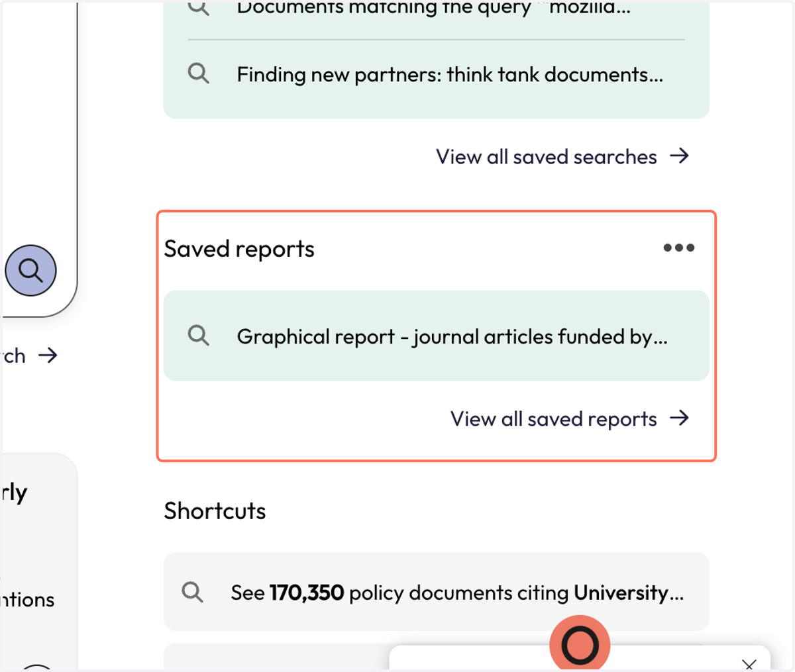Close the bottom popup with the X
Viewport: 795px width, 672px height.
(x=749, y=664)
